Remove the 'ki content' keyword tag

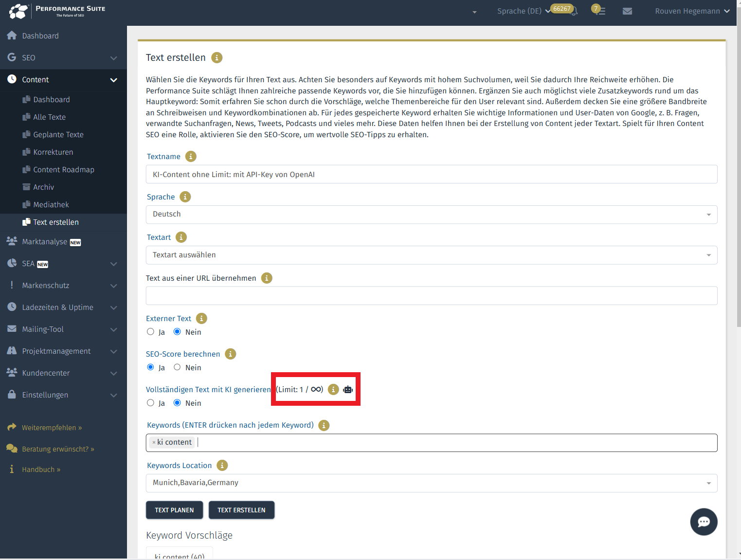(x=154, y=442)
